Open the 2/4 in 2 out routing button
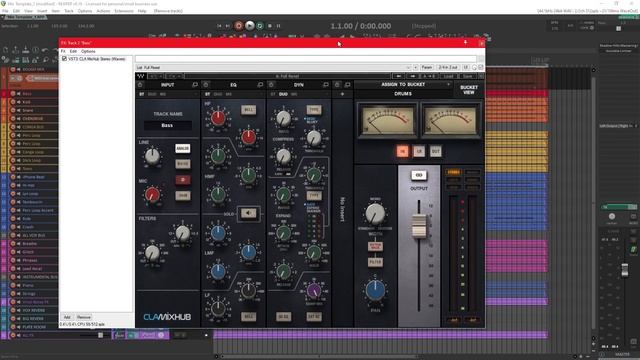This screenshot has height=360, width=640. tap(448, 67)
